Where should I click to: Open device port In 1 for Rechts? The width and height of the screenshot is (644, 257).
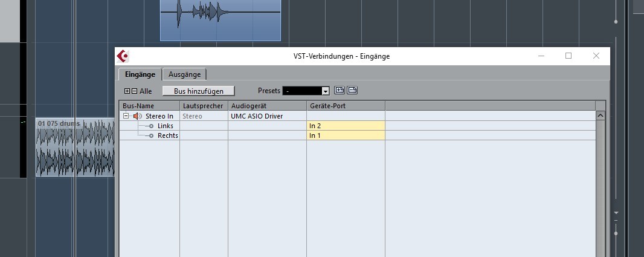click(346, 135)
